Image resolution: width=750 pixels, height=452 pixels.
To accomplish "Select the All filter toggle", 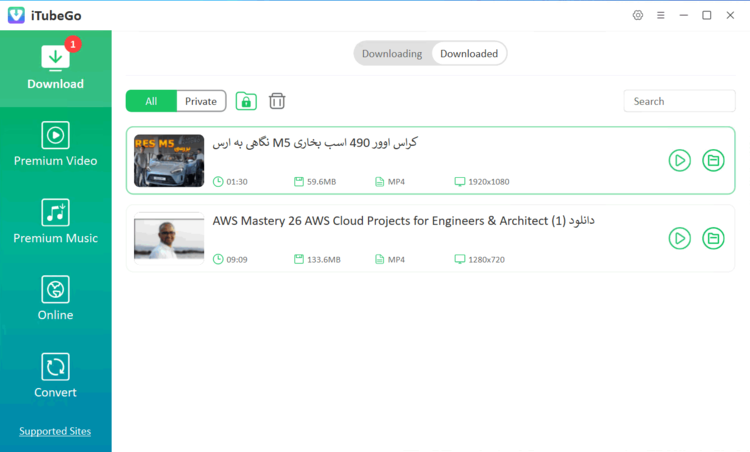I will coord(151,101).
